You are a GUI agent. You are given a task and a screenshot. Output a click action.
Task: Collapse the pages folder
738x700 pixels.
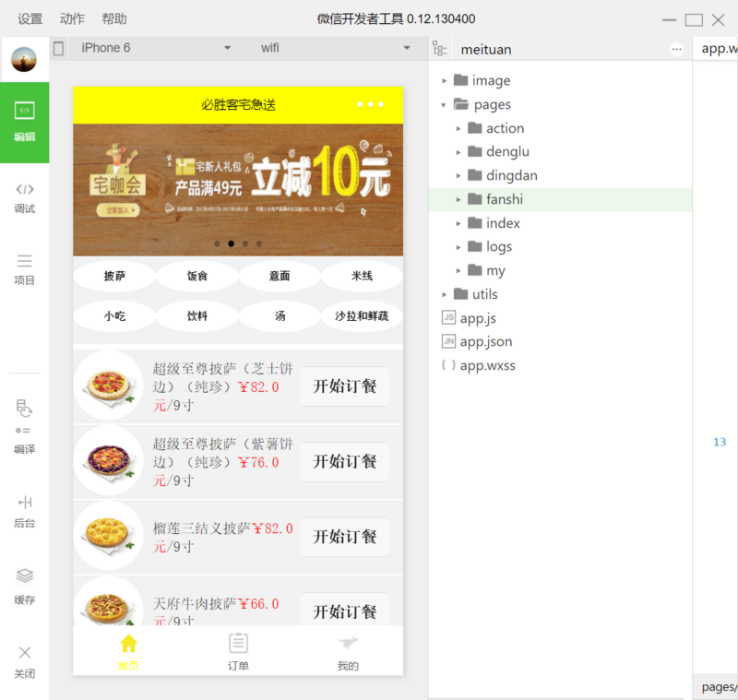444,105
